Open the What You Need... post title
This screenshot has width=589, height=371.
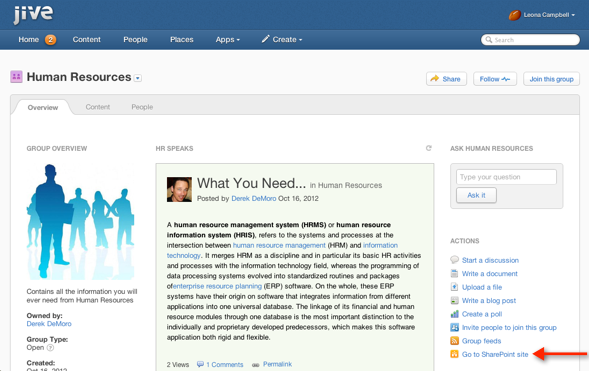point(251,183)
